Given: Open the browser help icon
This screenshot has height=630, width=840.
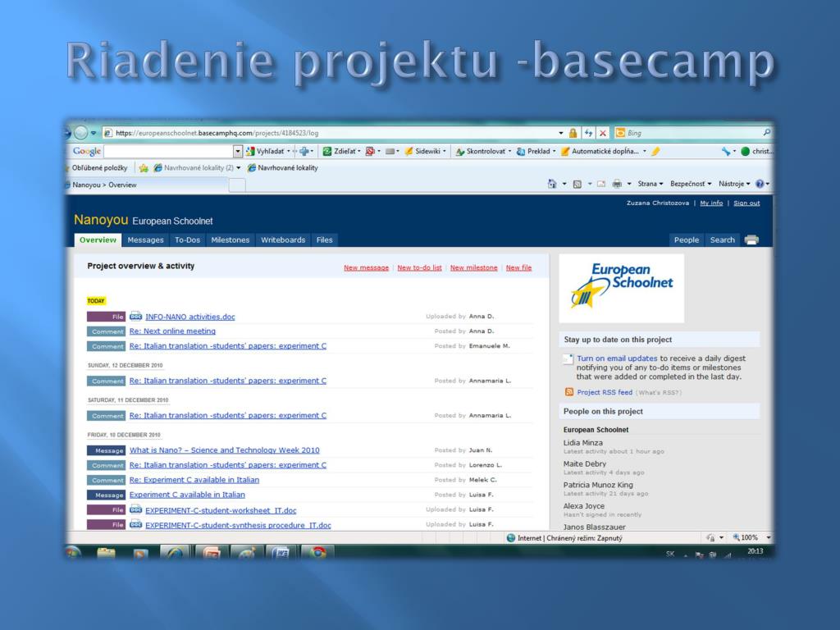Looking at the screenshot, I should pos(759,184).
